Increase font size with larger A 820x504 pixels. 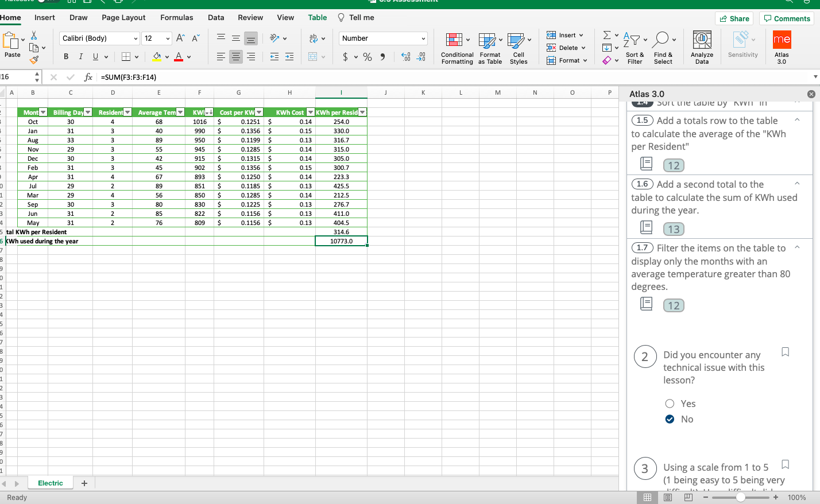180,38
